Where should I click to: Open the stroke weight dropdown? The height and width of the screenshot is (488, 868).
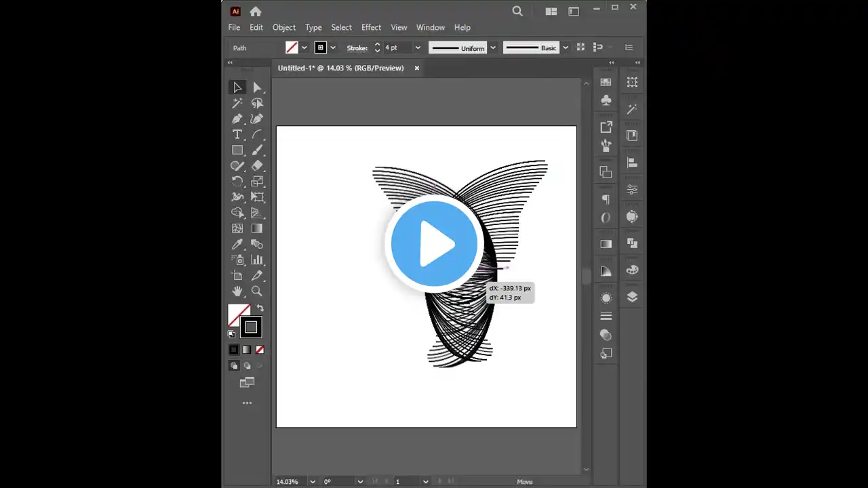[x=418, y=47]
